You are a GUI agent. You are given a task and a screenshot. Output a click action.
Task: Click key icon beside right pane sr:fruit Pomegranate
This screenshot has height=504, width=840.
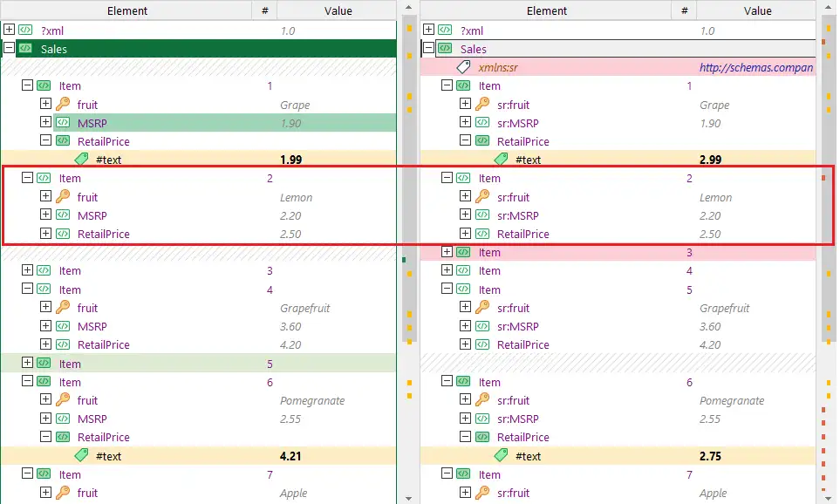click(x=482, y=399)
